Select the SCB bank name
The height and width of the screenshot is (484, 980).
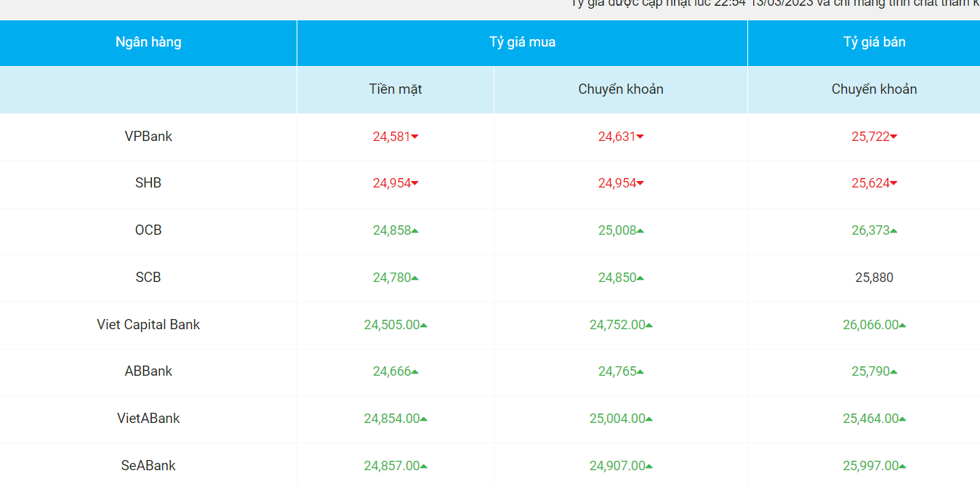148,278
